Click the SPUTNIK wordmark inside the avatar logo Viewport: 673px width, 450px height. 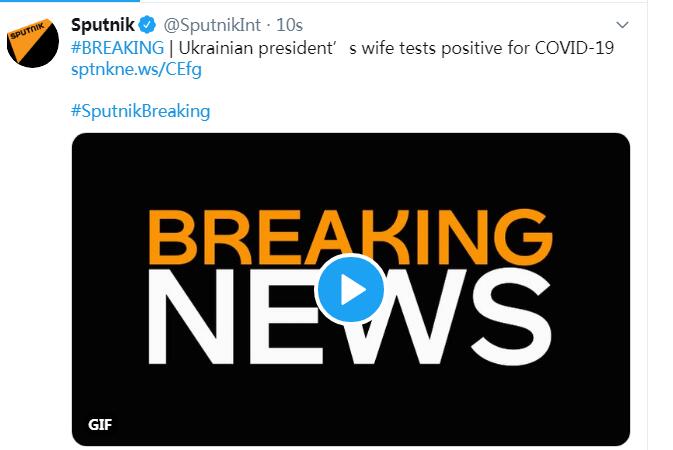27,31
